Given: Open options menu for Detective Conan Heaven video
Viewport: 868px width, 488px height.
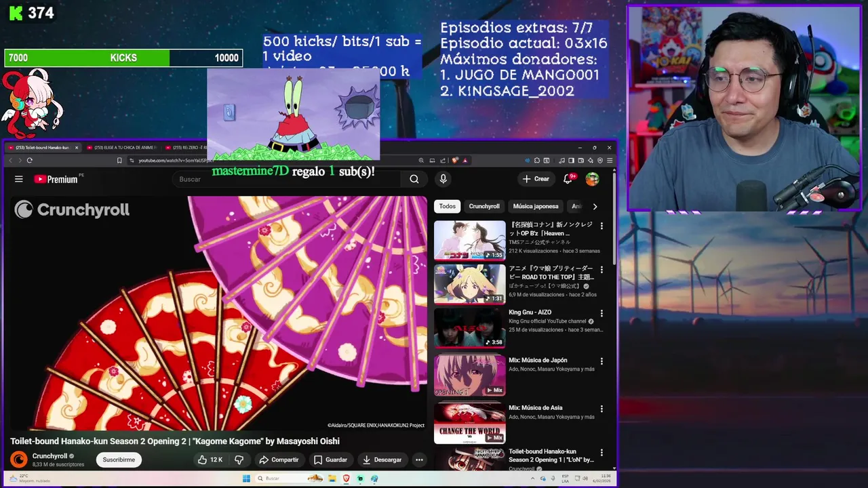Looking at the screenshot, I should pos(601,226).
